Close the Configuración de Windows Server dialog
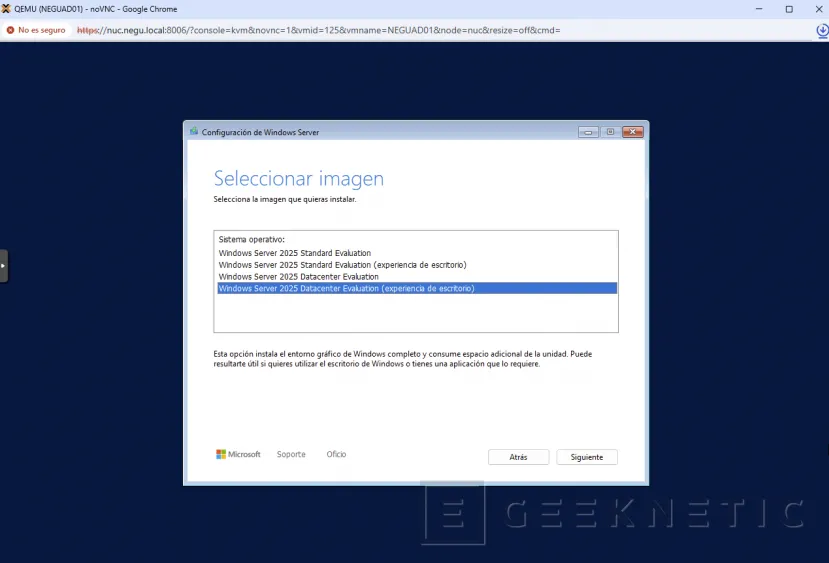This screenshot has width=829, height=563. (632, 132)
